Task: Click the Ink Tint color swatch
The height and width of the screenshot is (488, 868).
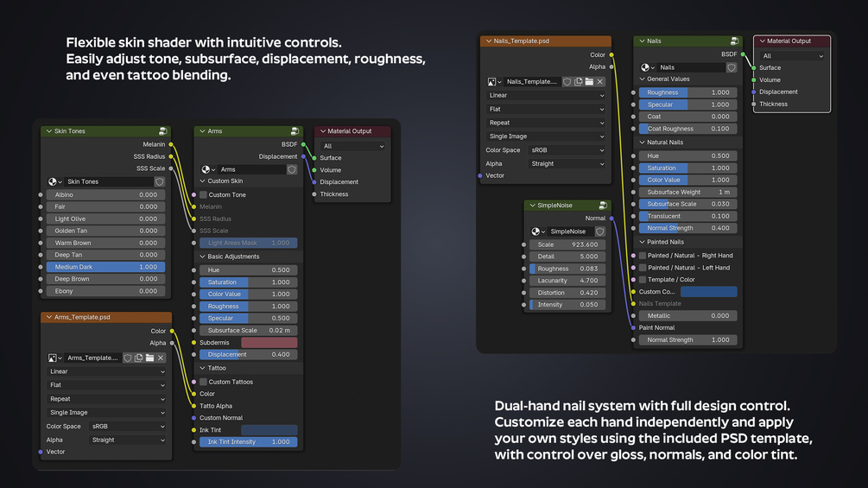Action: coord(269,430)
